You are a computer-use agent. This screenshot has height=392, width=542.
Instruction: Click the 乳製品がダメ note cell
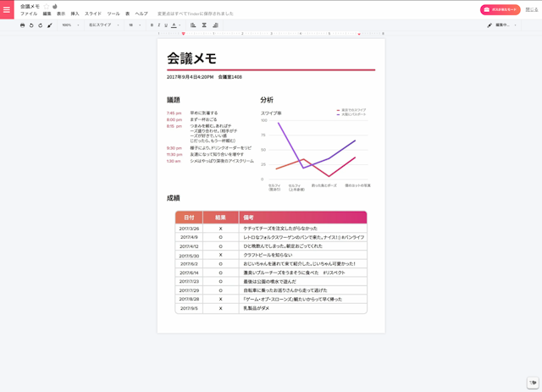point(303,308)
